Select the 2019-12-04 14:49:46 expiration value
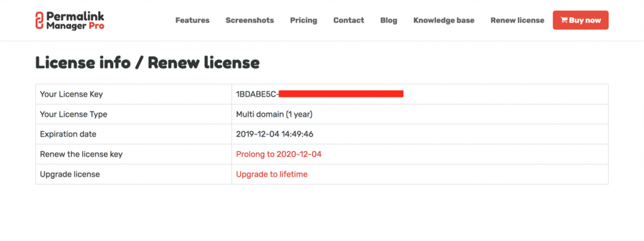 275,134
